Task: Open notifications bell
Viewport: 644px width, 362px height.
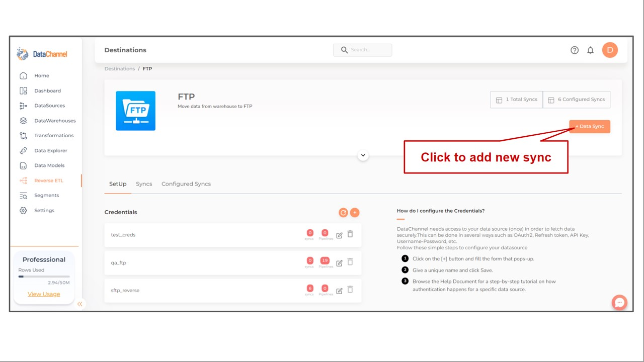Action: 591,50
